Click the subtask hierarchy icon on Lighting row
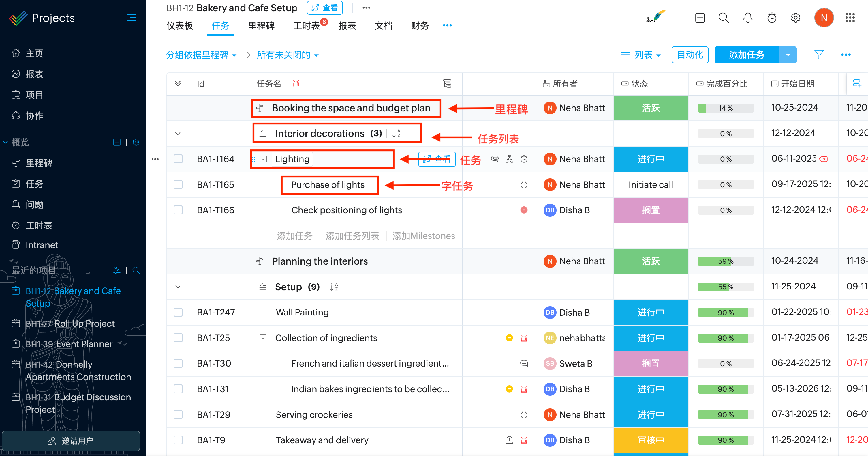 point(509,159)
